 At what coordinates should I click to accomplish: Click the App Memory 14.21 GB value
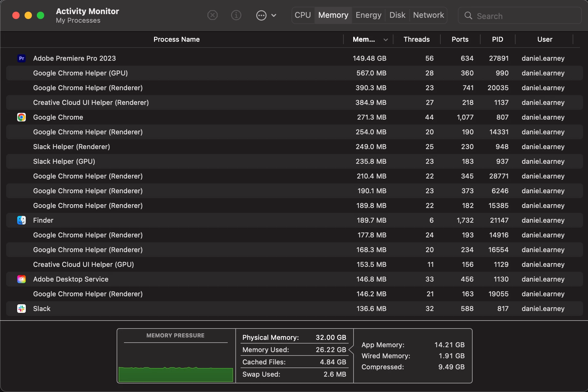point(449,345)
